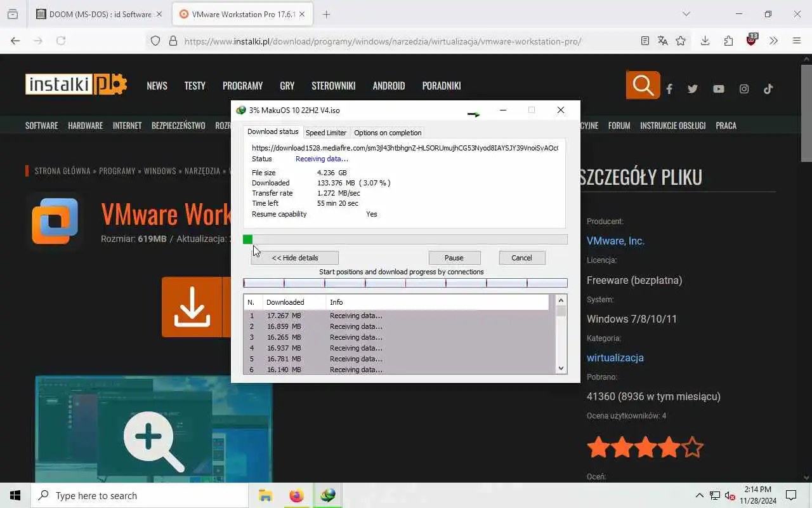Go back with the browser back arrow
This screenshot has width=812, height=508.
pyautogui.click(x=15, y=41)
